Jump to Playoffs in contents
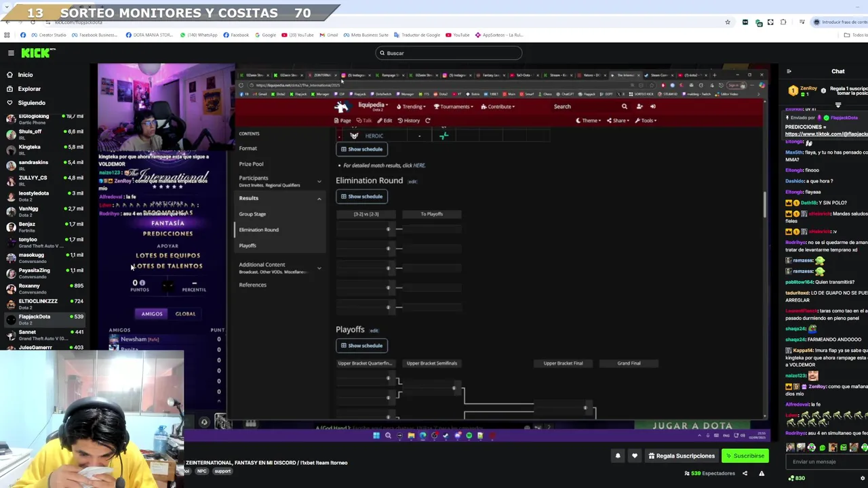The width and height of the screenshot is (868, 488). 248,245
